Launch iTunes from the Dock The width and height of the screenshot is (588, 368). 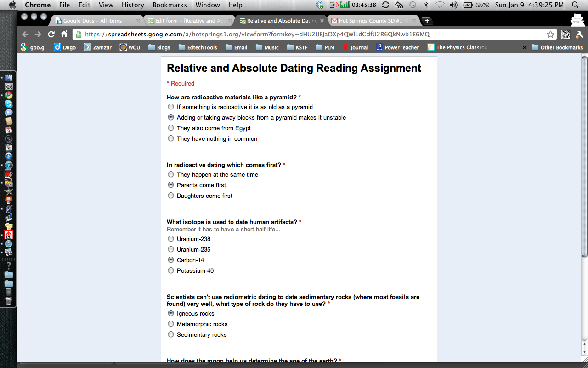tap(9, 165)
